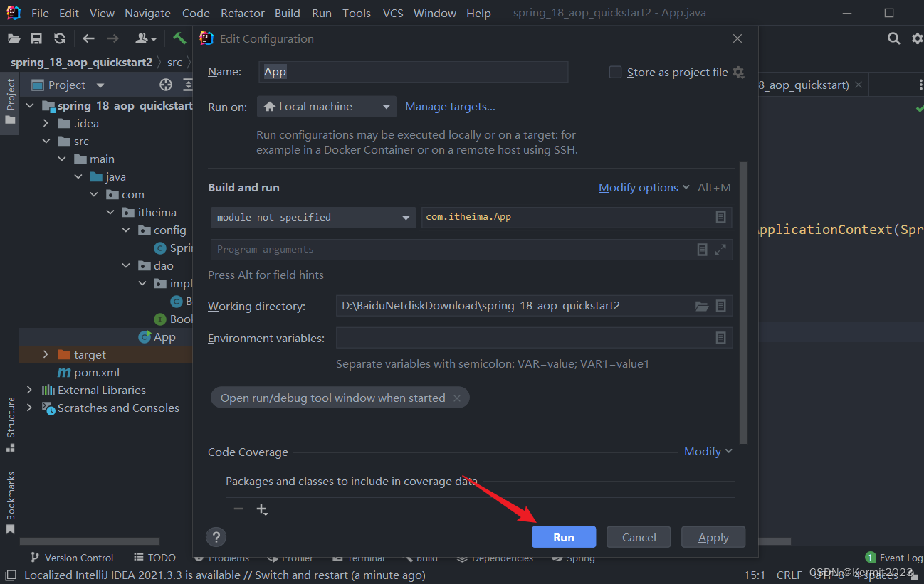Viewport: 924px width, 584px height.
Task: Click the Environment variables field
Action: pos(534,338)
